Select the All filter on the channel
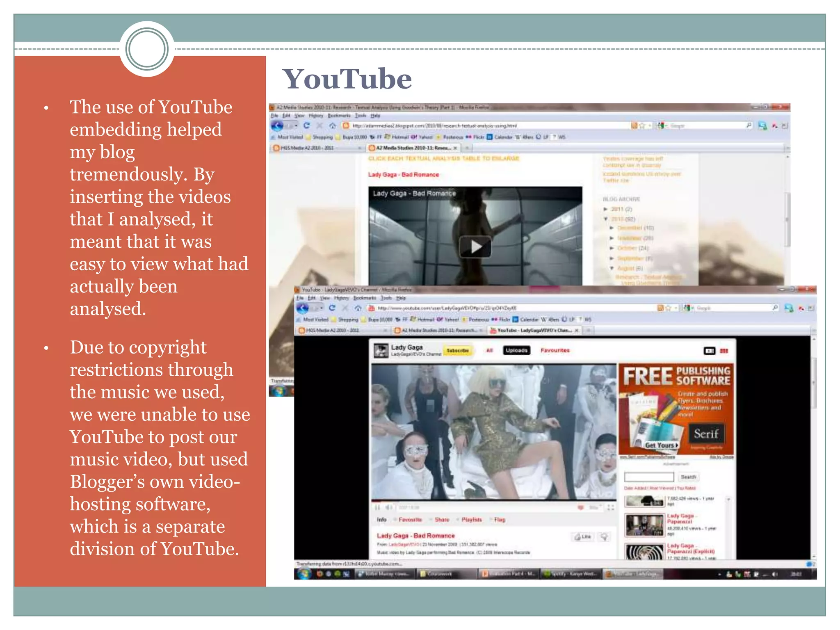 click(x=489, y=350)
